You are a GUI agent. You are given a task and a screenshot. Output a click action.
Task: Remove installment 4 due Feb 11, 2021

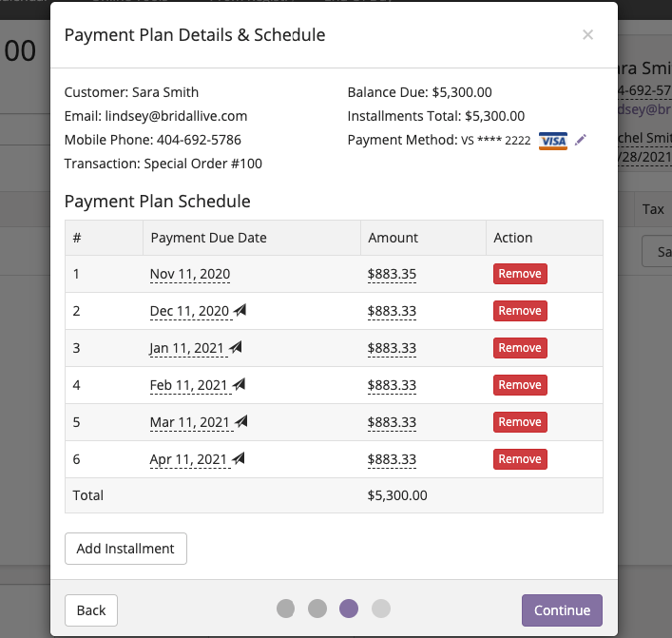coord(520,385)
